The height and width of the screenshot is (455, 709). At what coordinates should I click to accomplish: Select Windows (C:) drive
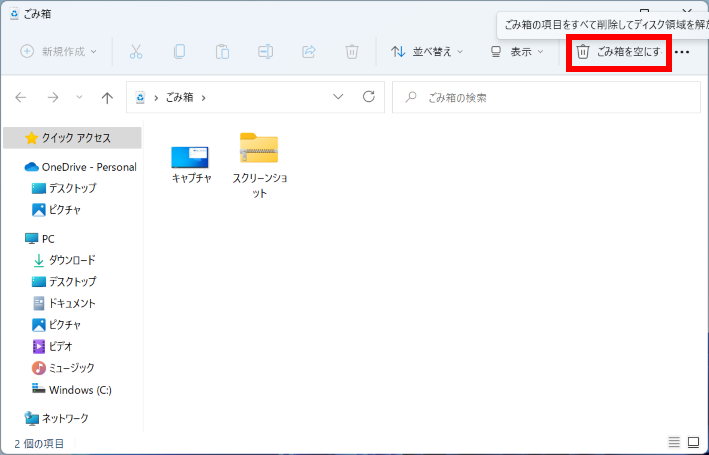click(71, 390)
